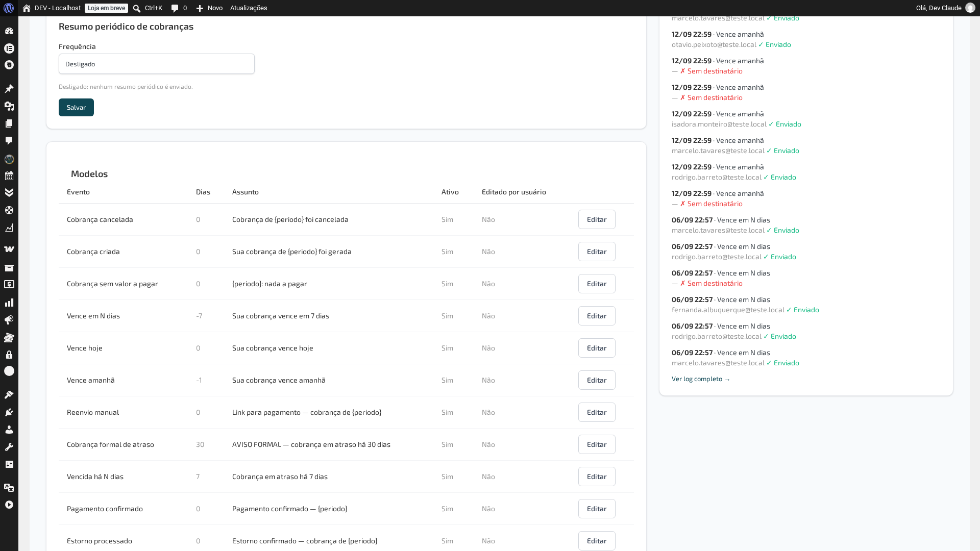Open Plugins plug sidebar icon
This screenshot has width=980, height=551.
point(9,412)
